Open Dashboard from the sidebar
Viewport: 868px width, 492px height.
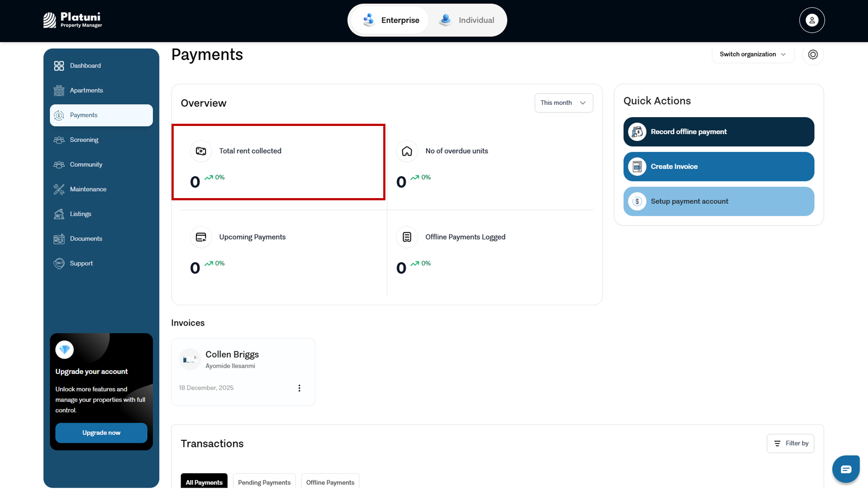click(101, 66)
